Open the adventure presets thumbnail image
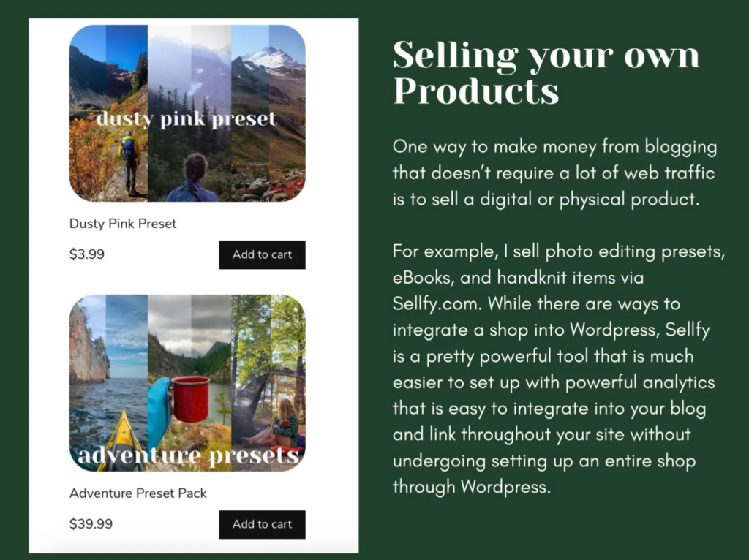 click(187, 383)
